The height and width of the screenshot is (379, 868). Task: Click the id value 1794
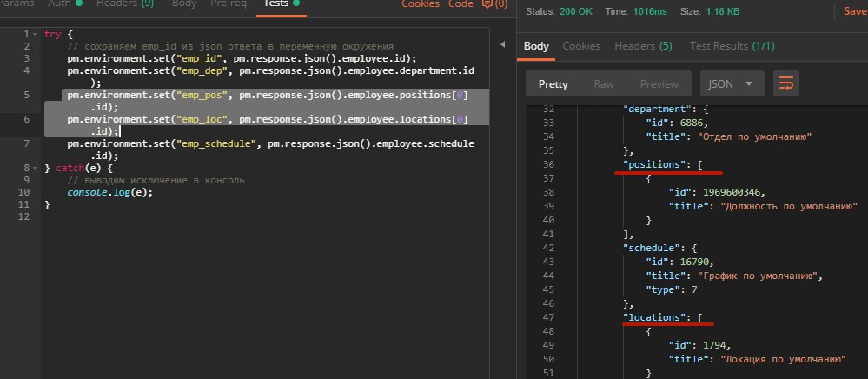[716, 345]
